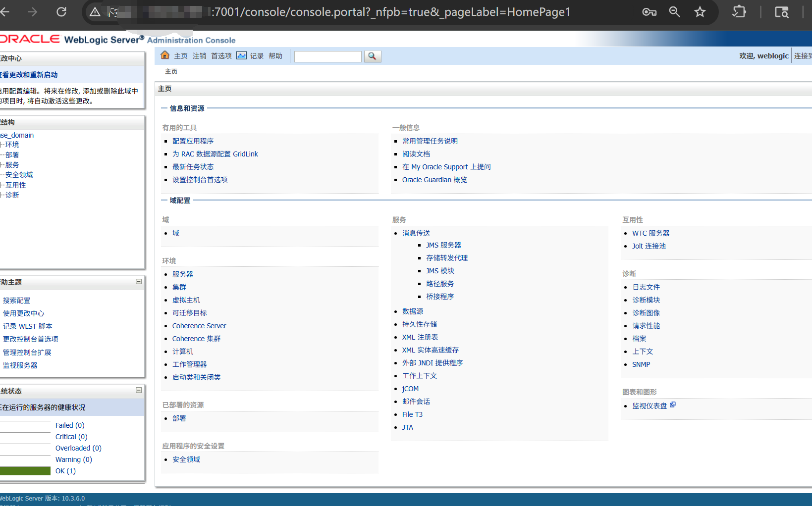The image size is (812, 506).
Task: Open external link icon beside 监视仪表盘
Action: [x=673, y=405]
